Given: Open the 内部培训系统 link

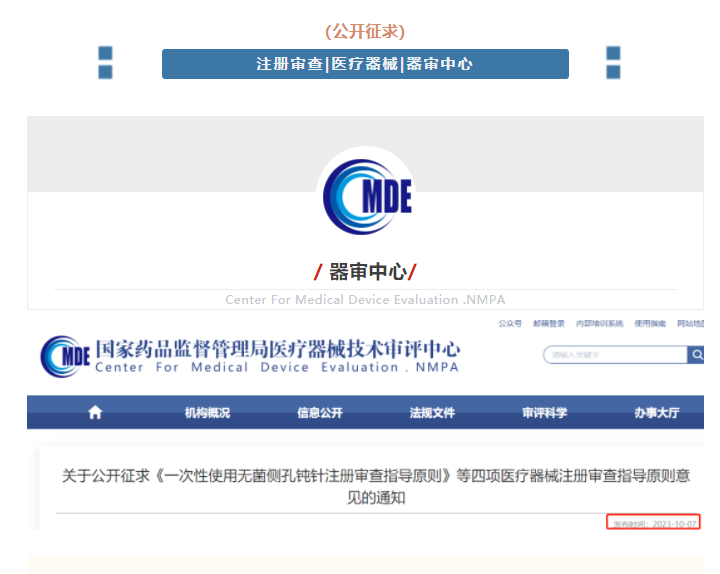Looking at the screenshot, I should click(x=600, y=323).
